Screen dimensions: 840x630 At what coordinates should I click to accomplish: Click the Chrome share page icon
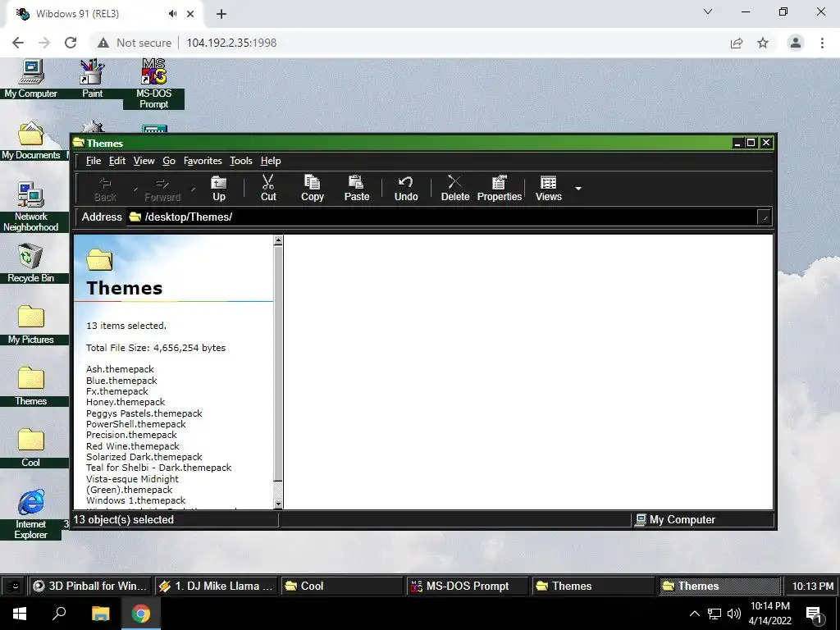(737, 43)
